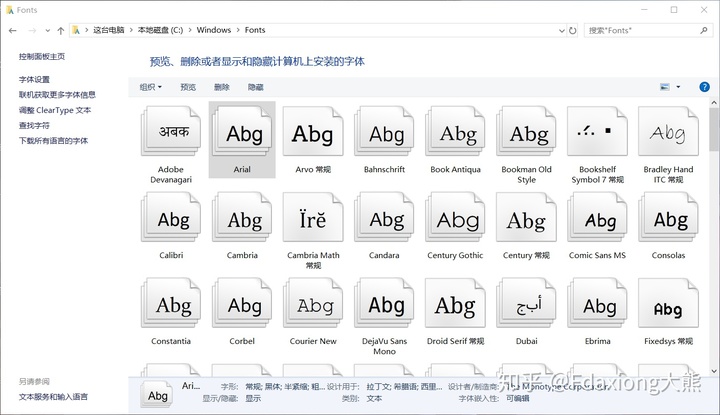Viewport: 720px width, 415px height.
Task: Click the Cambria font family icon
Action: tap(242, 217)
